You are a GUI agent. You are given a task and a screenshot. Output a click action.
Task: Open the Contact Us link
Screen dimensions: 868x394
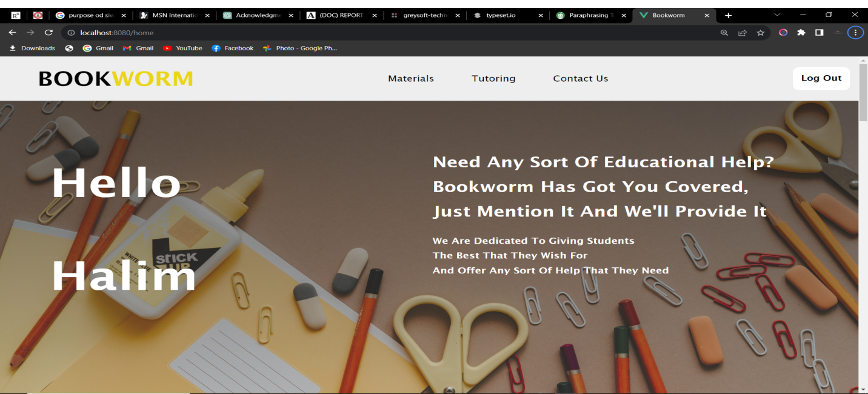pyautogui.click(x=580, y=79)
